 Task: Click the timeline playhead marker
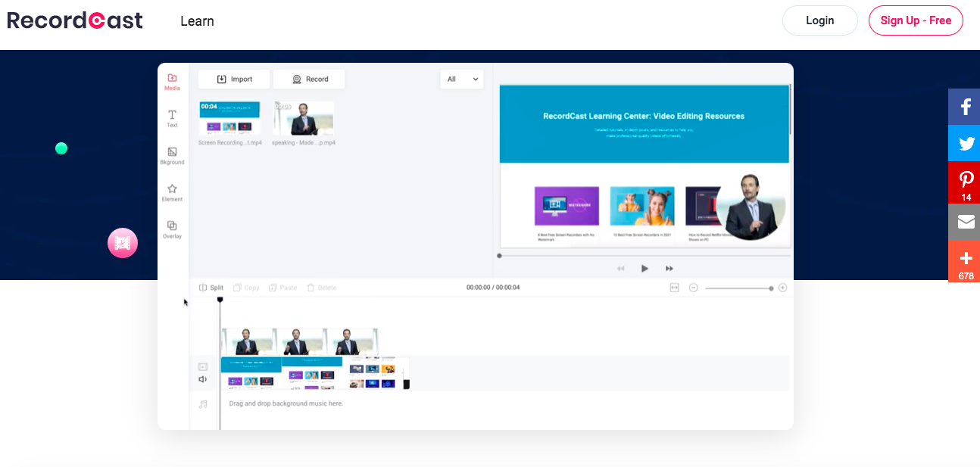coord(220,300)
